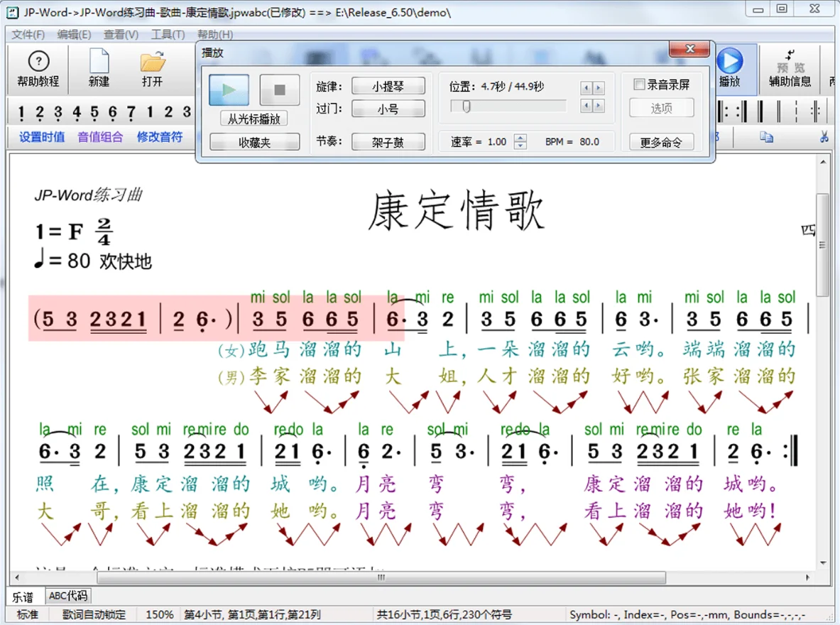Select the scissors cut icon

(x=824, y=137)
